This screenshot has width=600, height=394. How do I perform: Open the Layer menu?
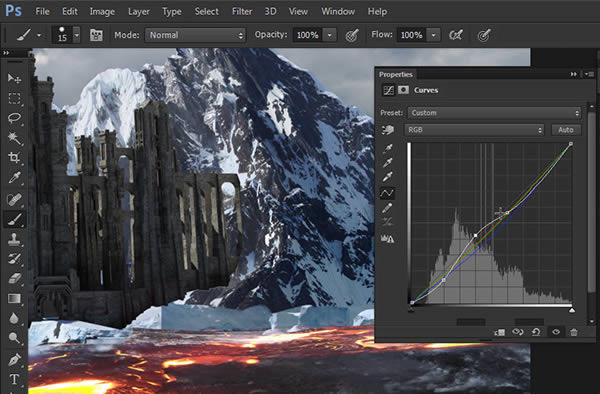[139, 12]
